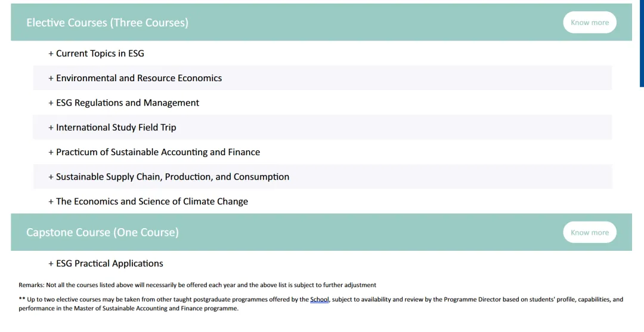This screenshot has width=644, height=332.
Task: Expand Environmental and Resource Economics row
Action: point(323,78)
